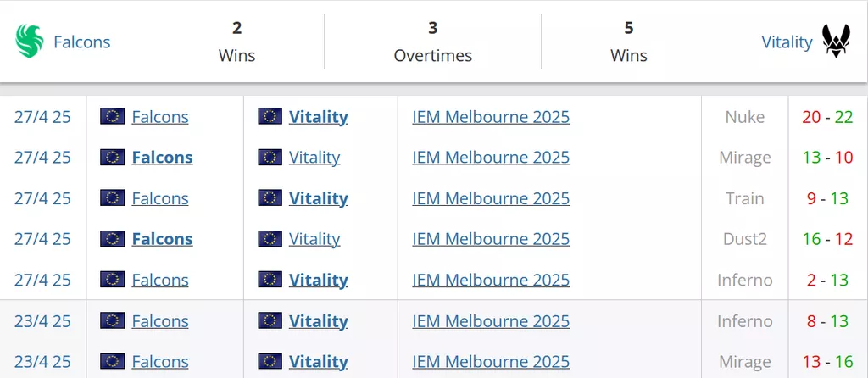Select bold Vitality link in Train row

click(319, 198)
